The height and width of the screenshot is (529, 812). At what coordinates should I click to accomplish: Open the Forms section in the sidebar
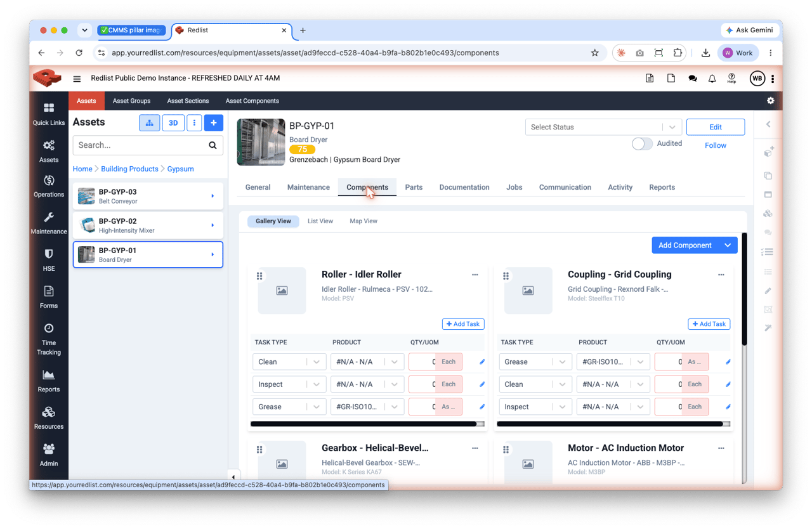pyautogui.click(x=49, y=297)
